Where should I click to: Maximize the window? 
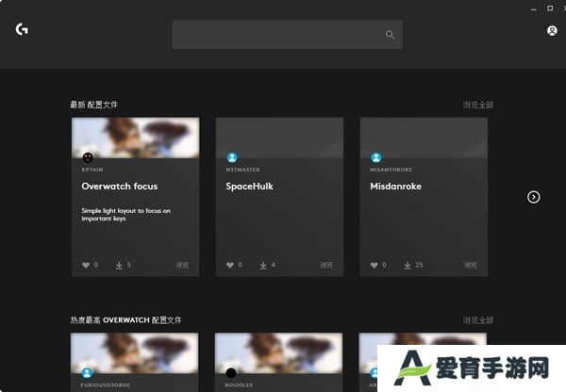tap(550, 8)
